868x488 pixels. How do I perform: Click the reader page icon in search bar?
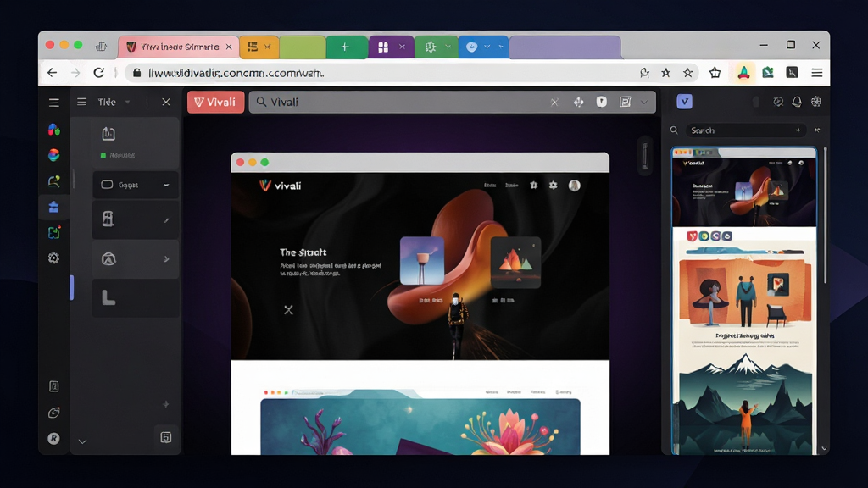coord(626,102)
